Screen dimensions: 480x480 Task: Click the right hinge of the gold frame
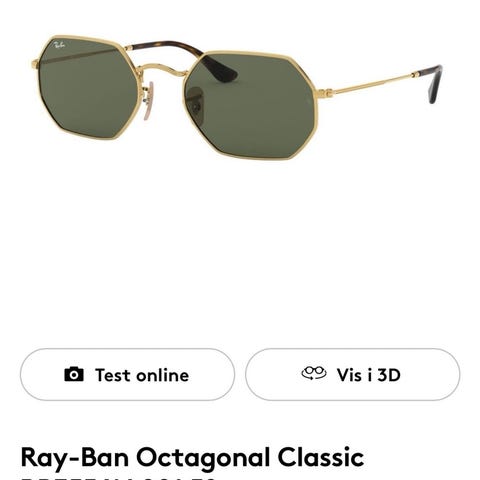click(325, 92)
